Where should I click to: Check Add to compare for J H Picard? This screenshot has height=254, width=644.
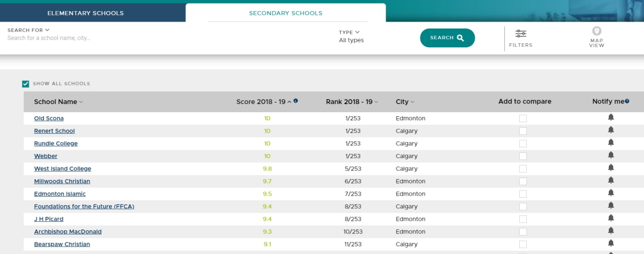point(523,219)
